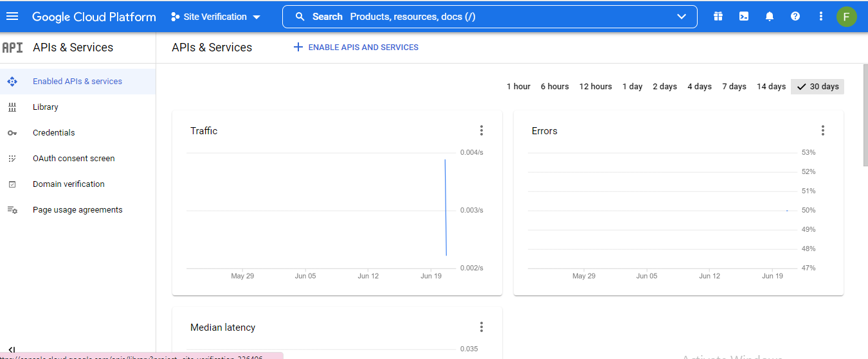Click the Median latency card title
Viewport: 868px width, 359px height.
(x=222, y=328)
